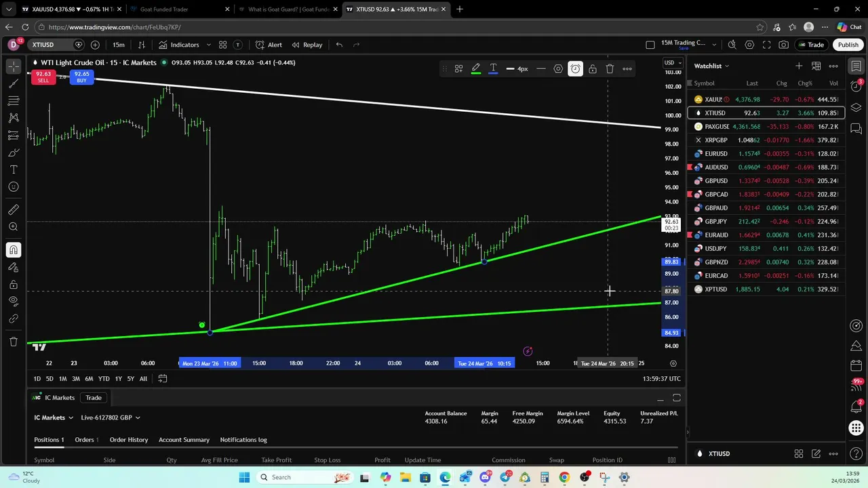The width and height of the screenshot is (868, 488).
Task: Open indicator templates grid
Action: (x=222, y=45)
